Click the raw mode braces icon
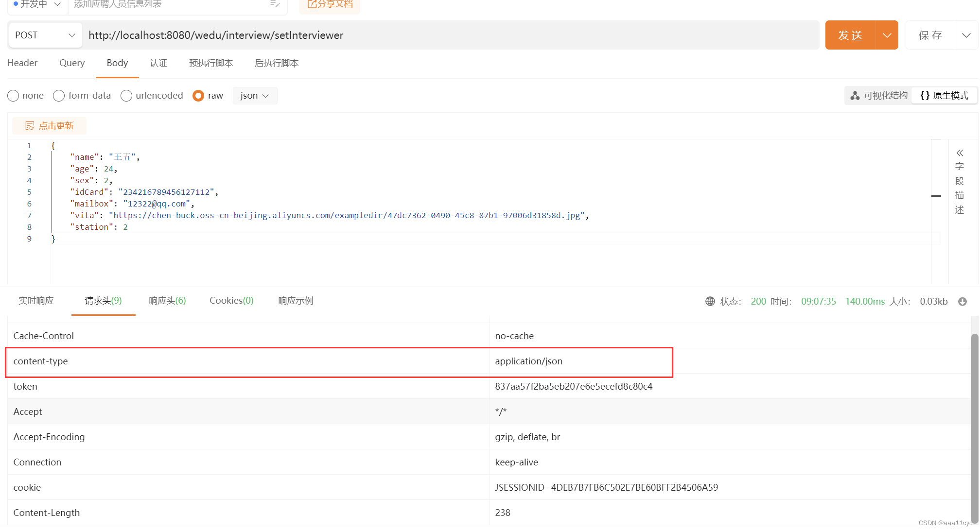 click(925, 96)
